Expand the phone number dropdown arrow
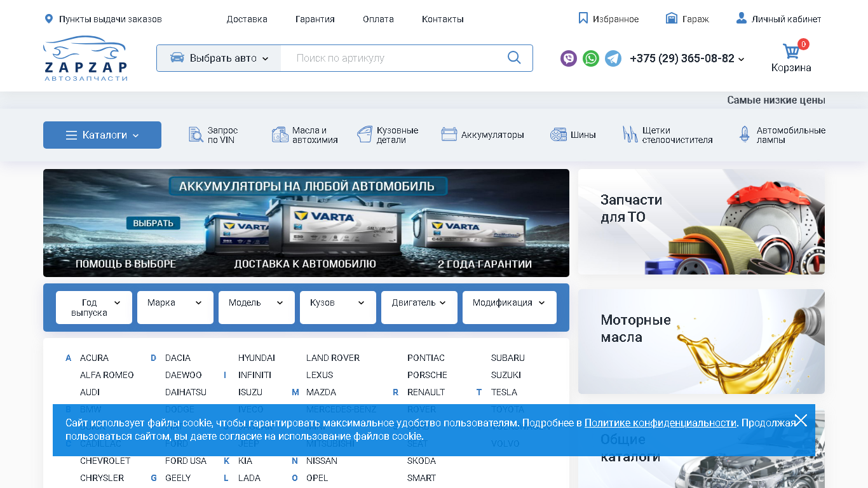 coord(741,59)
